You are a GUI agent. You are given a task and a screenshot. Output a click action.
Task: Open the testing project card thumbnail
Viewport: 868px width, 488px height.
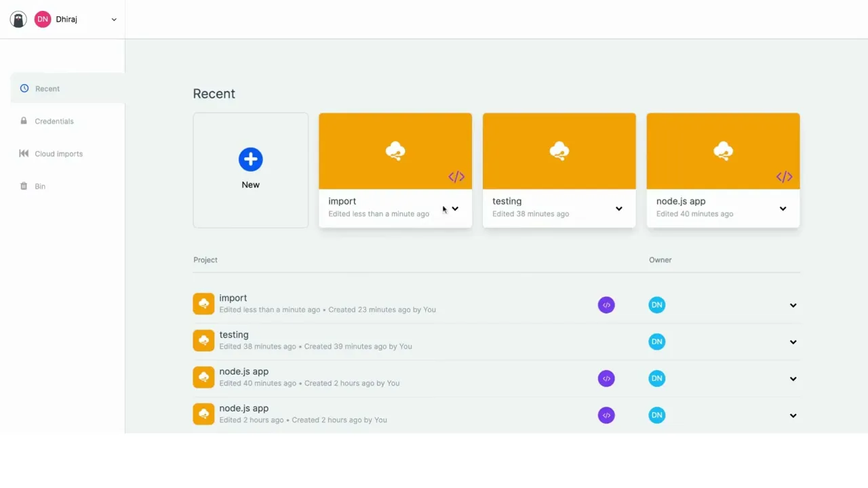[x=559, y=151]
